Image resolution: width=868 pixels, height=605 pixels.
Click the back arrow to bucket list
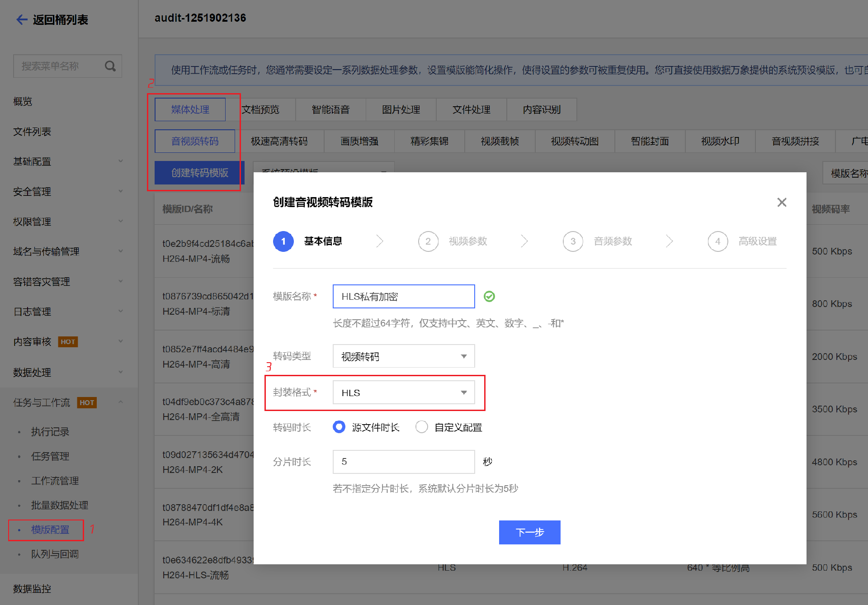pos(22,19)
